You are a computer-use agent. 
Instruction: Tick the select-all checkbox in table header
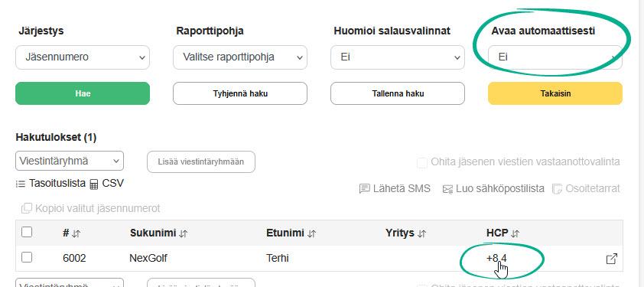[x=27, y=233]
